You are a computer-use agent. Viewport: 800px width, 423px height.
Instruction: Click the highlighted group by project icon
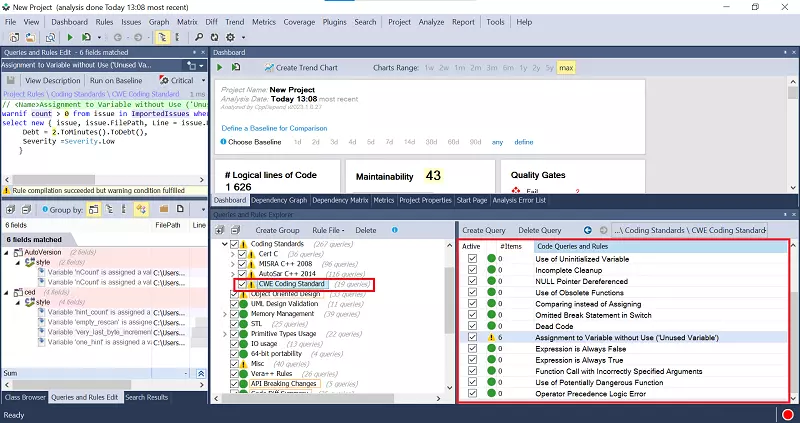pyautogui.click(x=93, y=210)
